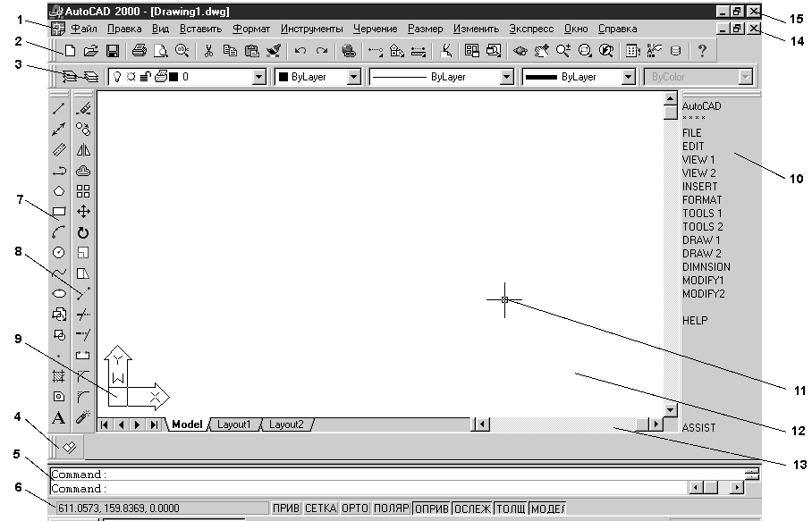Toggle layer 0 light bulb on/off
The width and height of the screenshot is (812, 521).
(x=117, y=77)
